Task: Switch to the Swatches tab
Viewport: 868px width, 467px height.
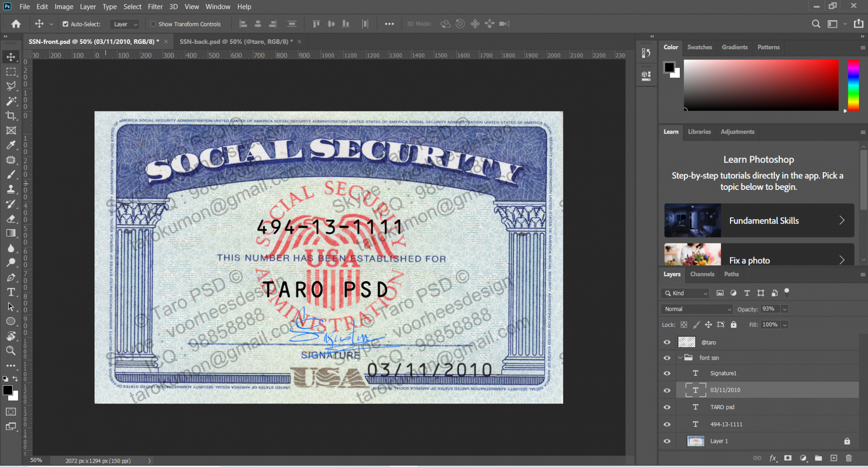Action: coord(699,47)
